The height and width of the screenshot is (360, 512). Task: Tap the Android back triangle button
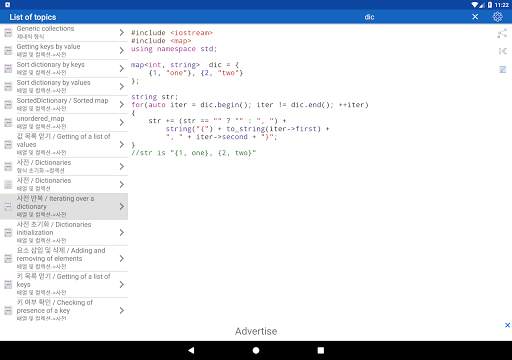tap(191, 350)
